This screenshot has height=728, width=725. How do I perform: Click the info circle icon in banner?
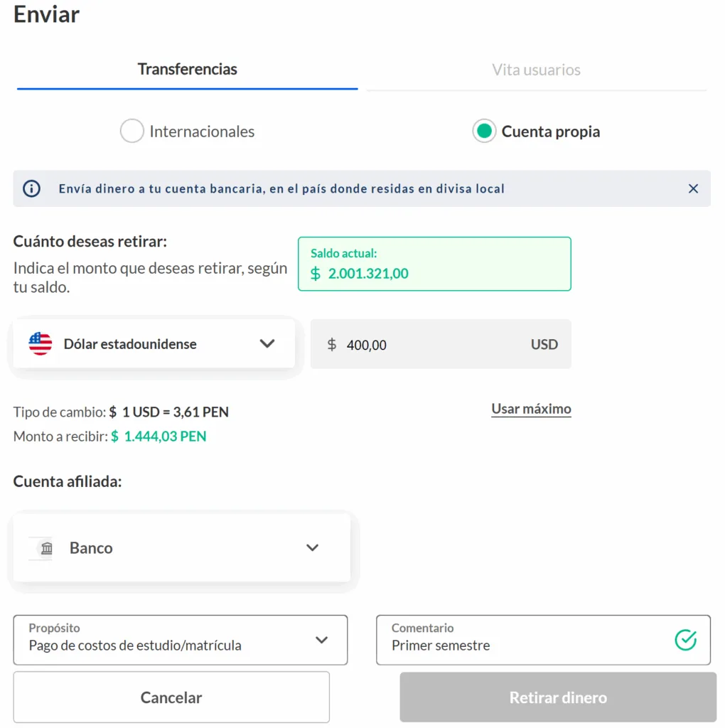point(31,188)
